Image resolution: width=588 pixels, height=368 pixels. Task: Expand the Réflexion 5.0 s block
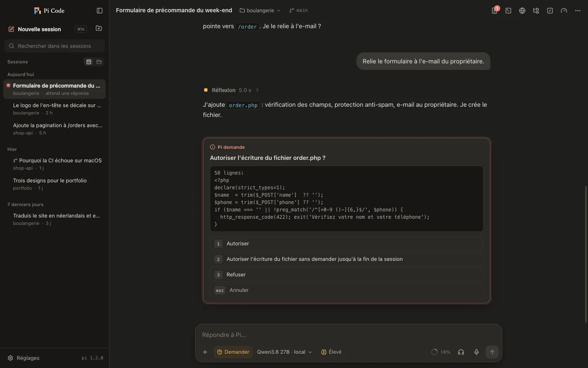[x=231, y=90]
